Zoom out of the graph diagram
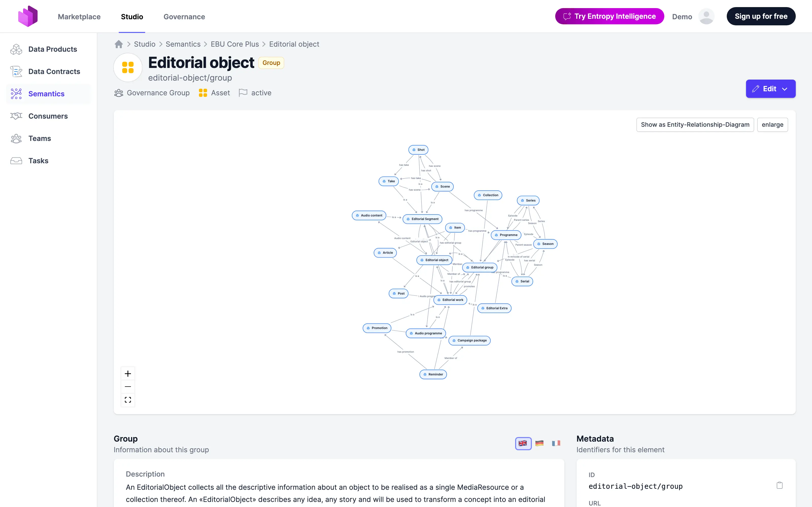 [128, 386]
